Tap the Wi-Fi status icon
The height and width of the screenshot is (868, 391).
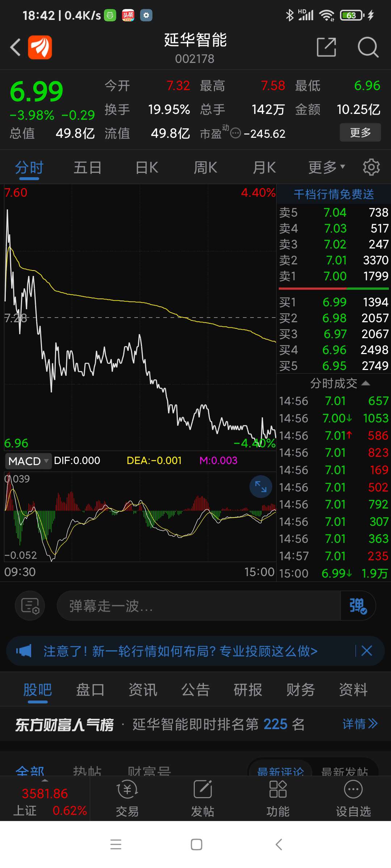click(x=327, y=15)
